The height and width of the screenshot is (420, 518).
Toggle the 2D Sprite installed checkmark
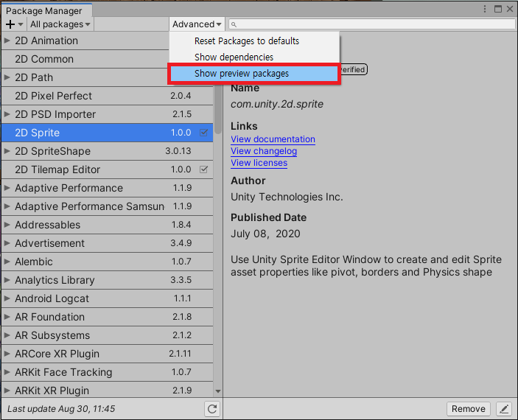click(x=204, y=133)
